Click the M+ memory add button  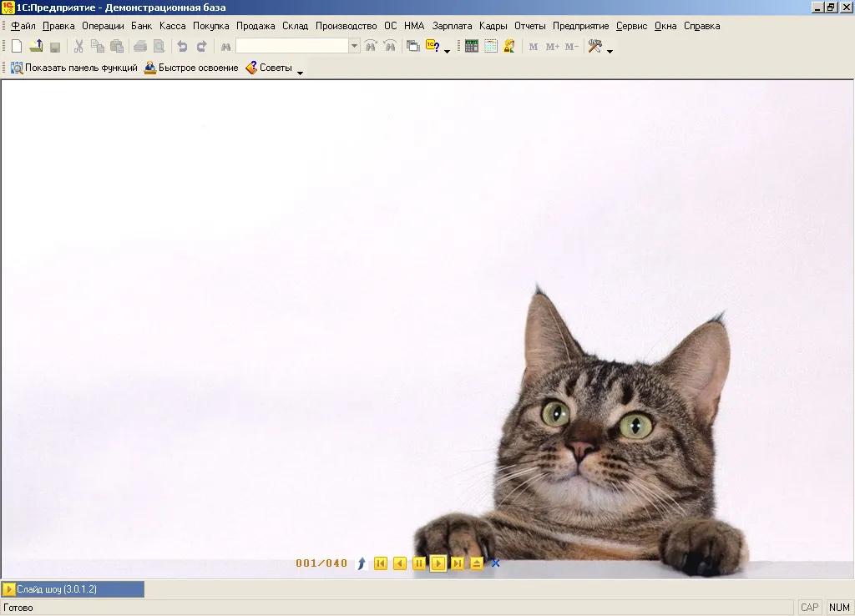553,47
